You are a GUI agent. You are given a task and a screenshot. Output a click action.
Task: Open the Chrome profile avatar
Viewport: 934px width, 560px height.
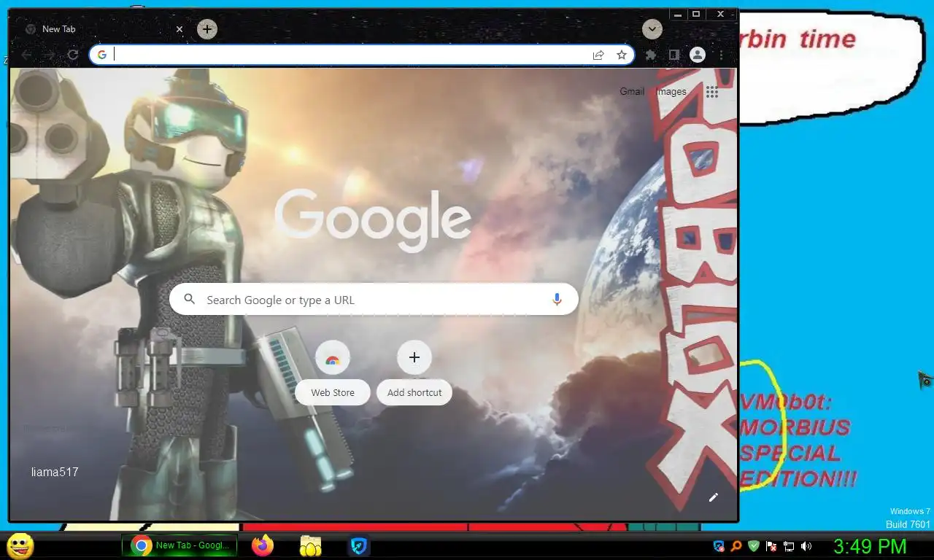698,55
